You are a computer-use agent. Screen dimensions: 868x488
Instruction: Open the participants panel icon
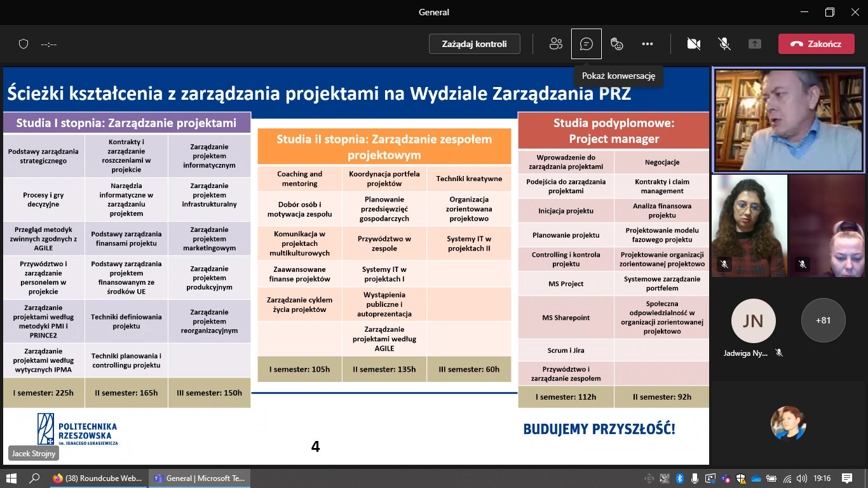click(556, 44)
